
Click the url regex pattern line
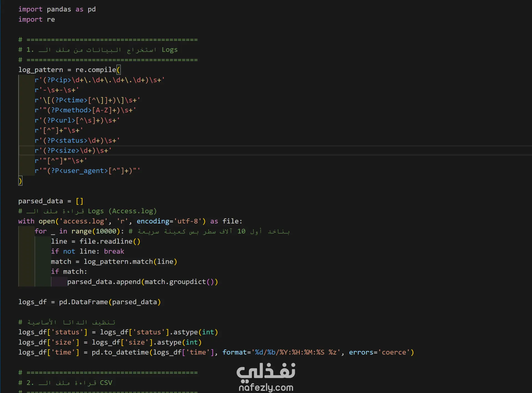pyautogui.click(x=77, y=120)
